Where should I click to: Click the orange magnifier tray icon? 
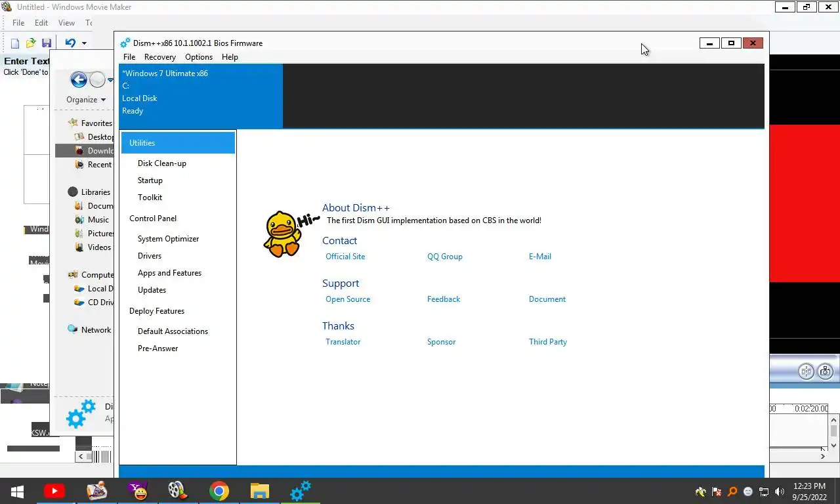(x=732, y=492)
